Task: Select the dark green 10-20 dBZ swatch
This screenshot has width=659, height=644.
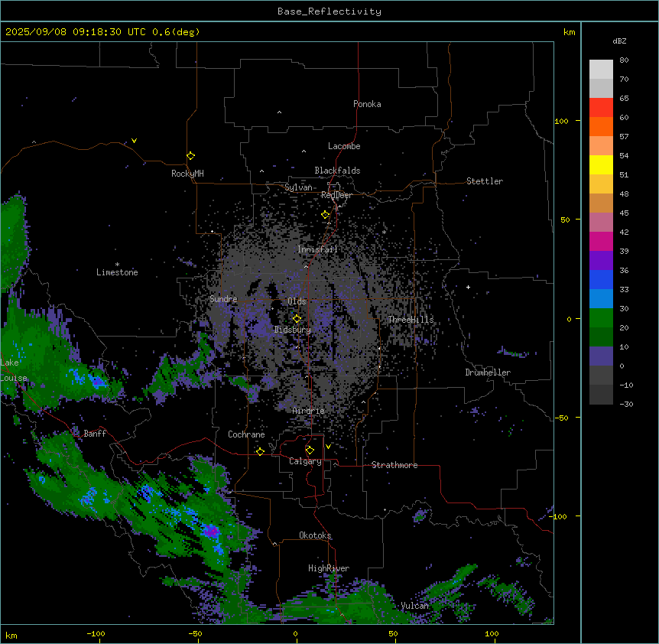Action: 601,337
